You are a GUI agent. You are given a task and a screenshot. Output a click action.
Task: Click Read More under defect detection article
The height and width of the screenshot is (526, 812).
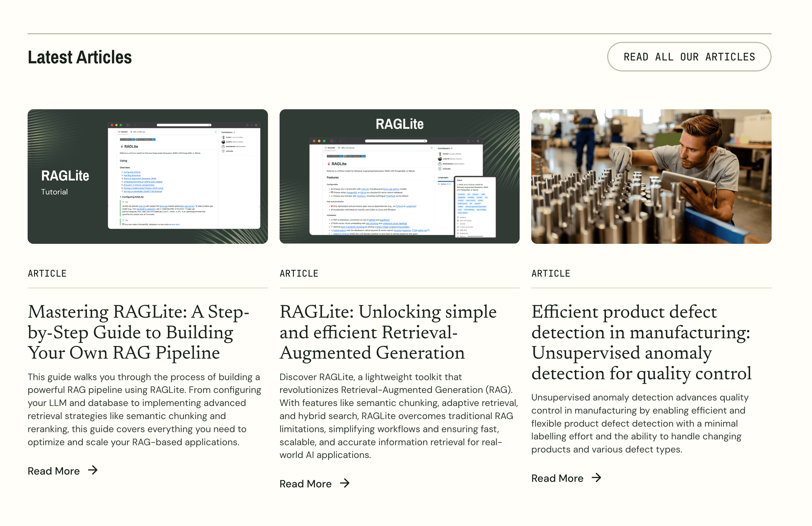(557, 478)
